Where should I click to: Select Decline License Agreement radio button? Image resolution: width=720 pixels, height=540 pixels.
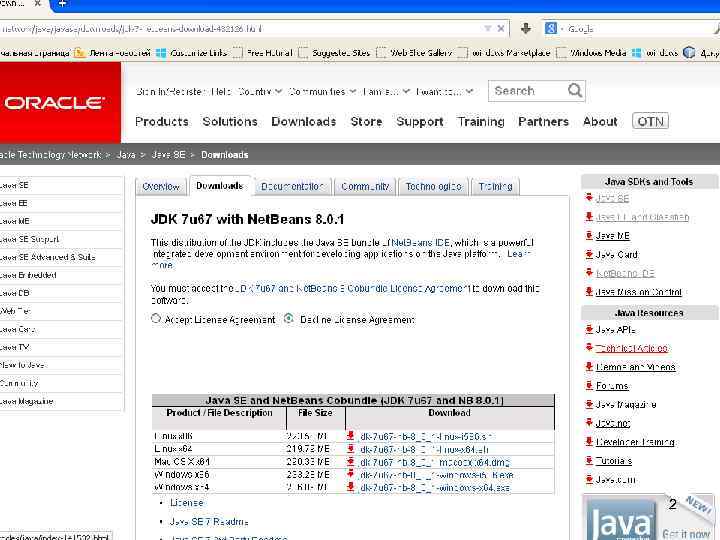click(289, 318)
